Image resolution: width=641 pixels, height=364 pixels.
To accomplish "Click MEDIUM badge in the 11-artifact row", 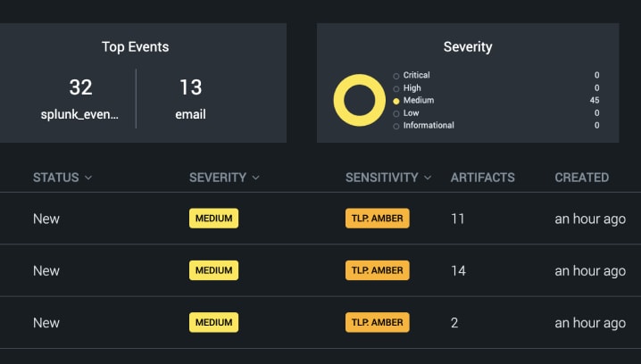I will coord(213,219).
